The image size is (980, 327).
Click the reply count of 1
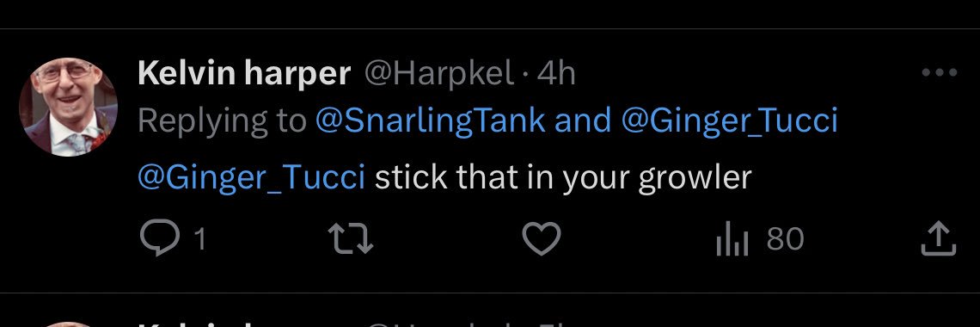[x=199, y=239]
